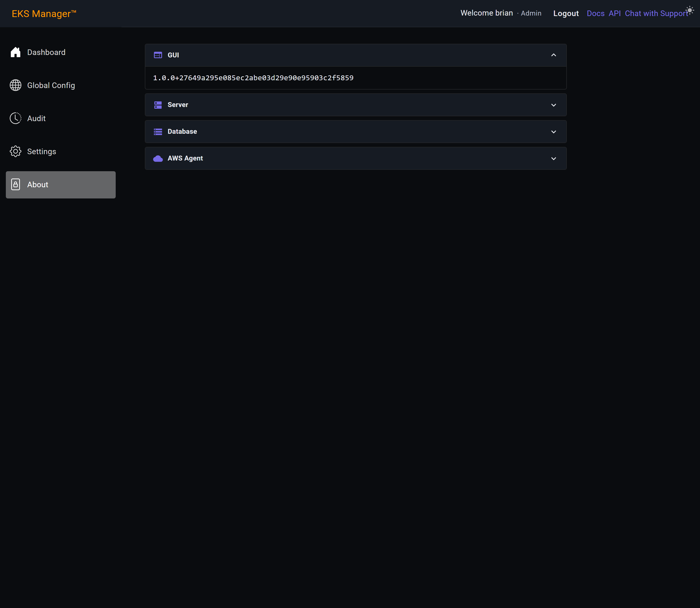Image resolution: width=700 pixels, height=608 pixels.
Task: Click the Settings gear icon
Action: click(x=15, y=151)
